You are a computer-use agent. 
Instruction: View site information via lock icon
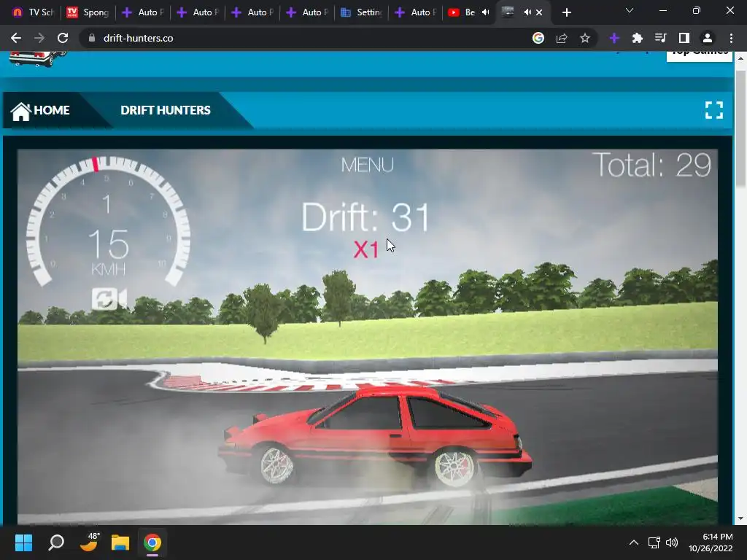(92, 38)
